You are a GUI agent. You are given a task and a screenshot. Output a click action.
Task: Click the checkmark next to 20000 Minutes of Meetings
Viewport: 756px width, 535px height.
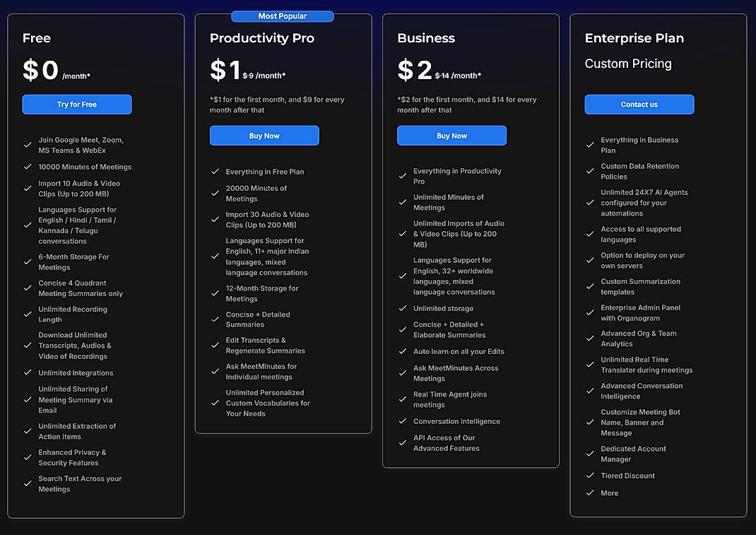coord(215,192)
